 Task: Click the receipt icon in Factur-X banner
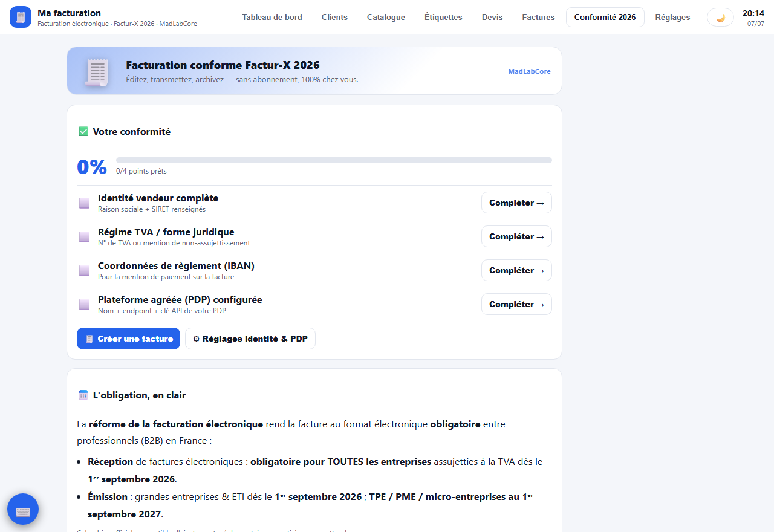click(96, 71)
